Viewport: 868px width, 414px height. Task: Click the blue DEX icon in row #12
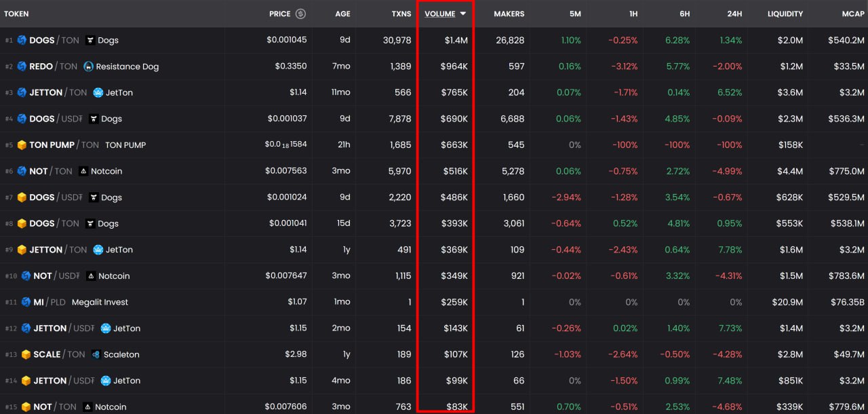[x=26, y=328]
